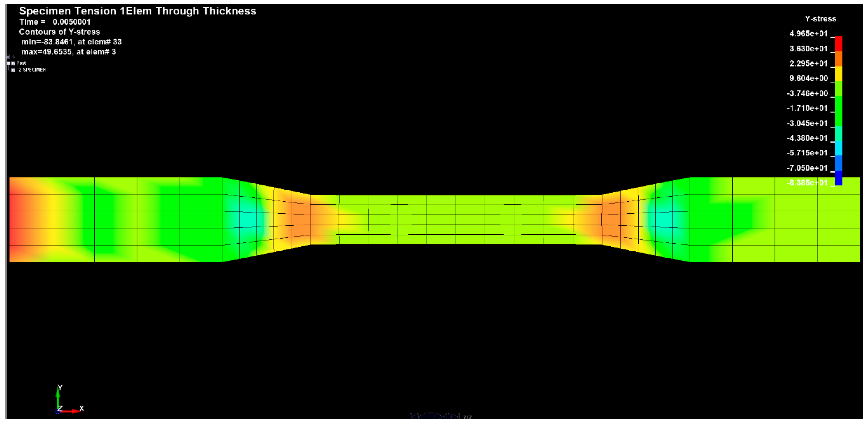This screenshot has width=868, height=424.
Task: Click the cyan legend color band
Action: (838, 148)
